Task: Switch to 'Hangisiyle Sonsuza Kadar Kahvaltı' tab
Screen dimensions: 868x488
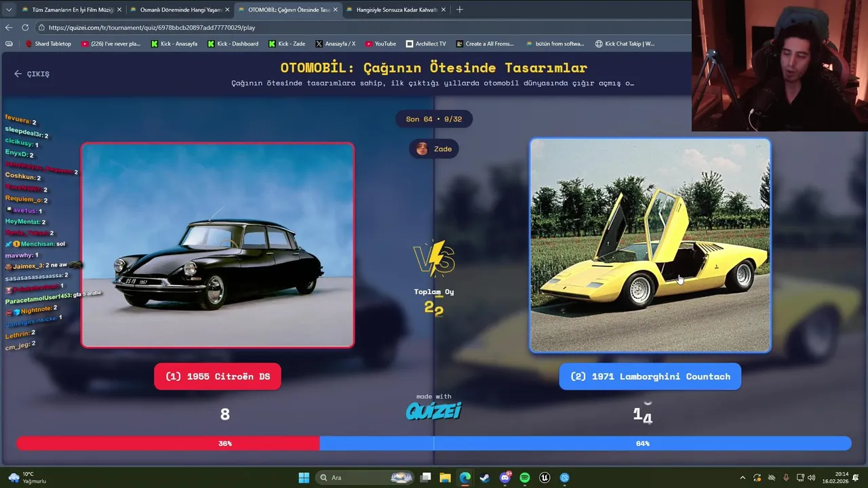Action: [x=395, y=9]
